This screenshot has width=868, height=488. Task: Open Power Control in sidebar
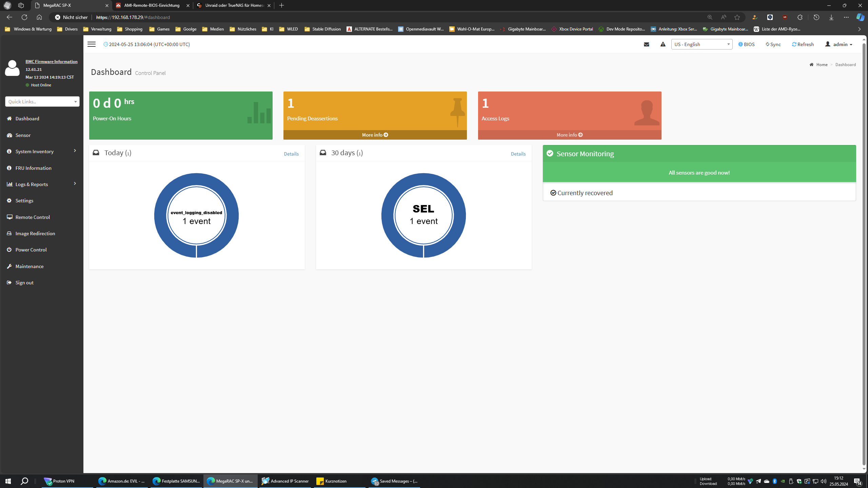click(31, 250)
